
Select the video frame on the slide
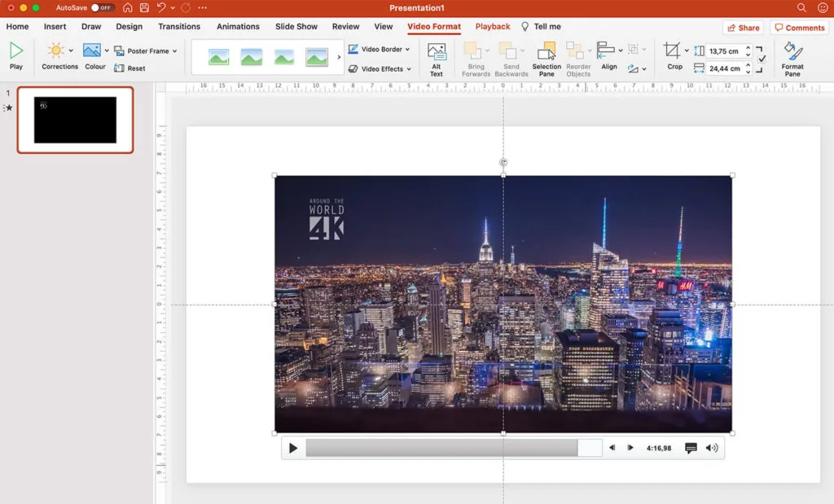point(503,304)
